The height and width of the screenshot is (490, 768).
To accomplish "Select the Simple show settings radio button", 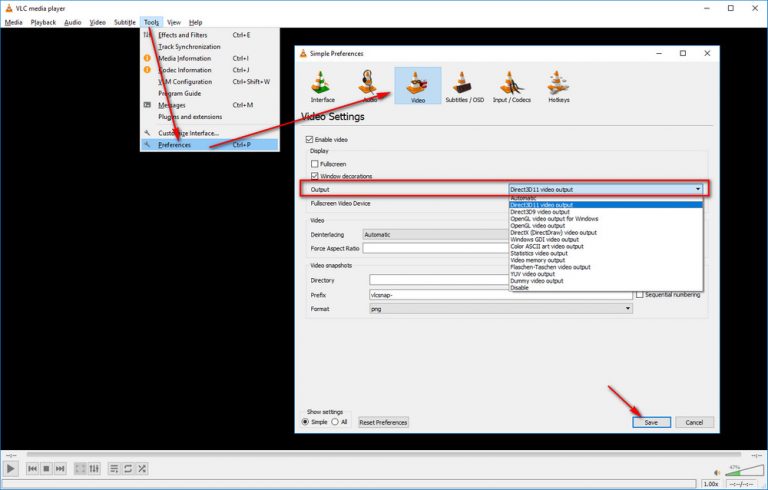I will pos(305,422).
